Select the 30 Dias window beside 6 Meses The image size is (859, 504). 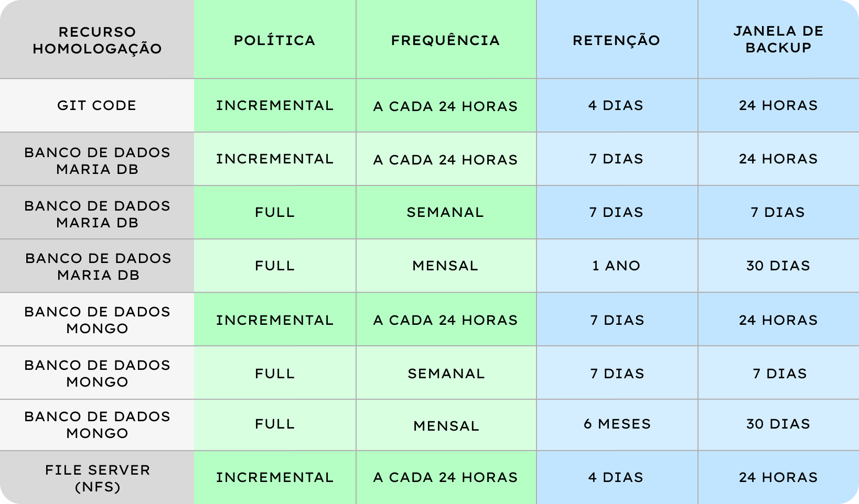click(778, 424)
